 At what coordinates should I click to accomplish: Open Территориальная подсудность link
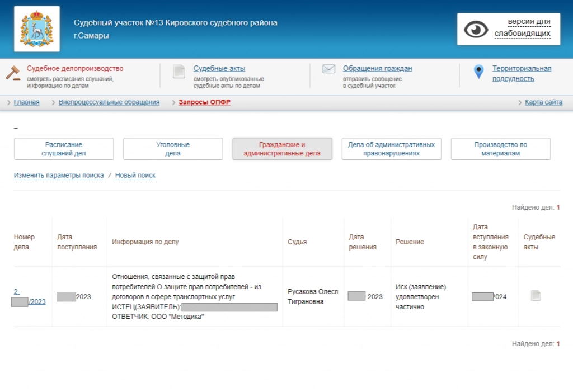coord(522,73)
